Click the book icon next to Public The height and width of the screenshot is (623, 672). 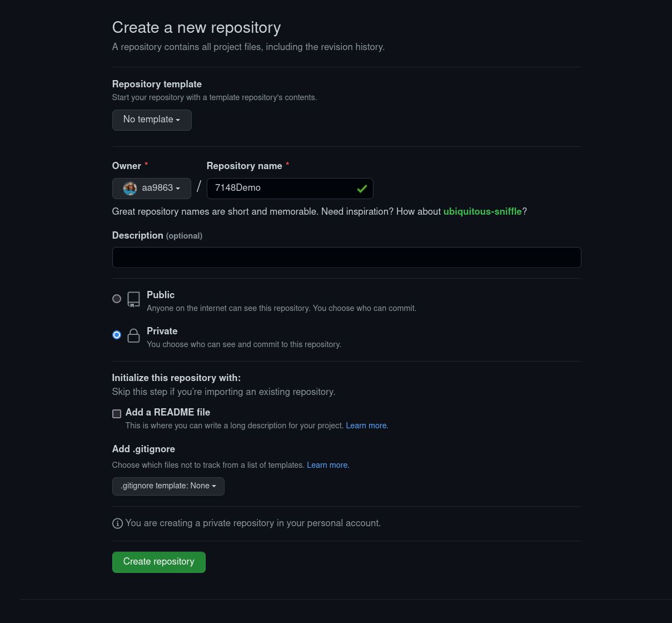pos(133,299)
